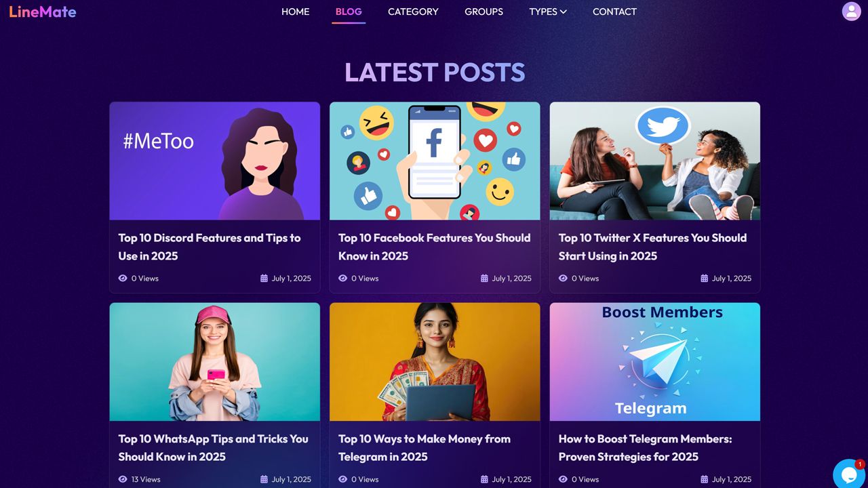Click calendar icon on Facebook Features post
Viewport: 868px width, 488px height.
[x=484, y=278]
